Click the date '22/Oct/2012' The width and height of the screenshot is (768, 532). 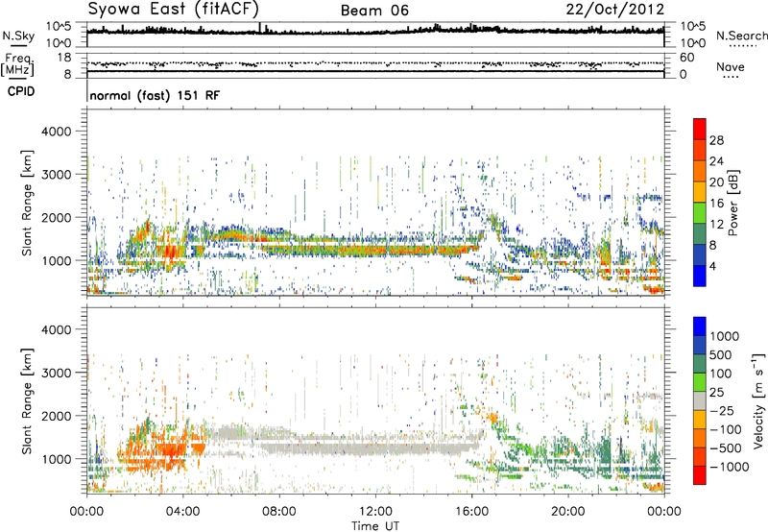[615, 10]
